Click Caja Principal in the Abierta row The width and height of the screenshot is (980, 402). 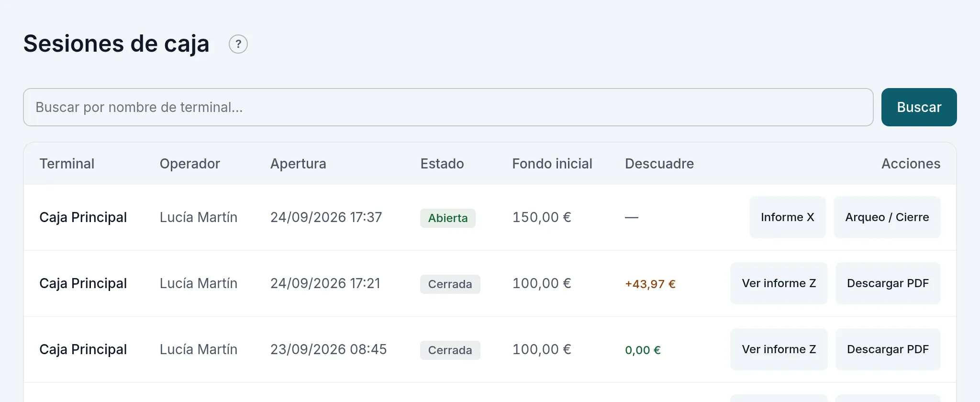tap(83, 217)
